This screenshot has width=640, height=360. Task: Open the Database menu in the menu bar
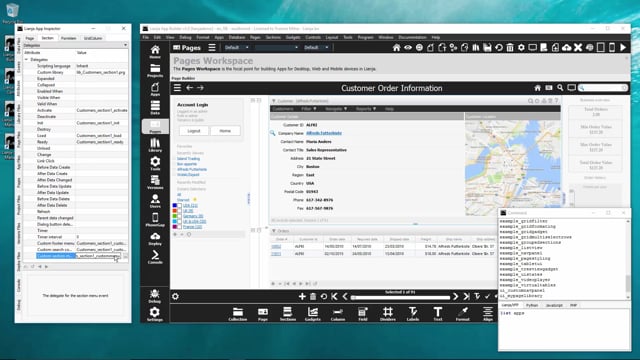pos(237,37)
